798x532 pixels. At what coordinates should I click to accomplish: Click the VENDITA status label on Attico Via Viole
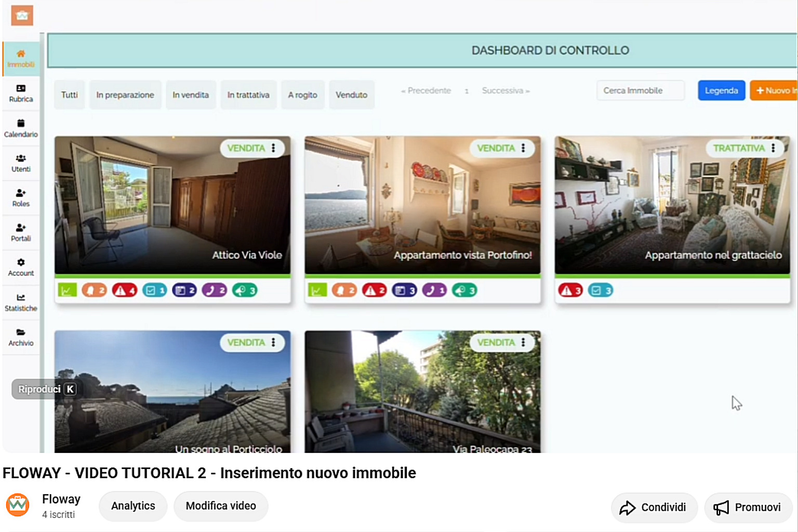point(246,148)
